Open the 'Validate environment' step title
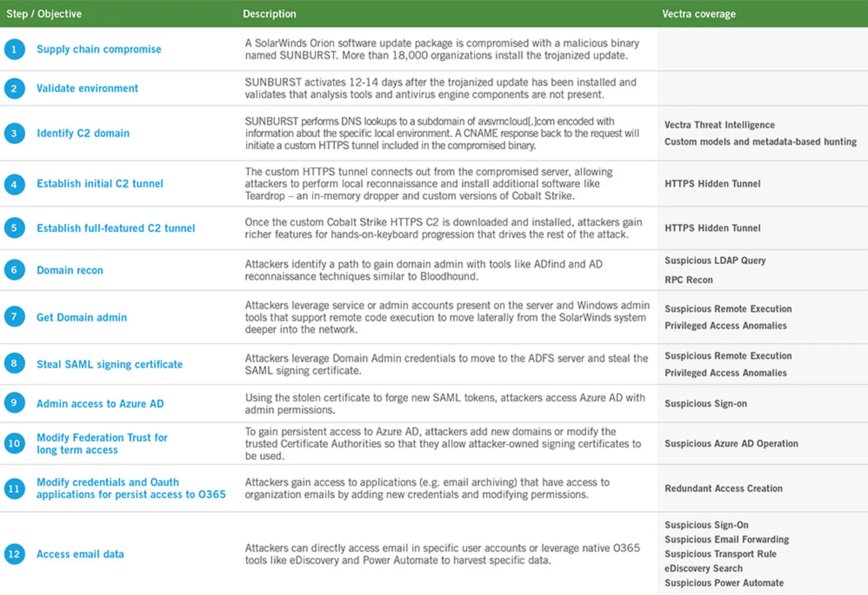The image size is (868, 595). click(87, 88)
